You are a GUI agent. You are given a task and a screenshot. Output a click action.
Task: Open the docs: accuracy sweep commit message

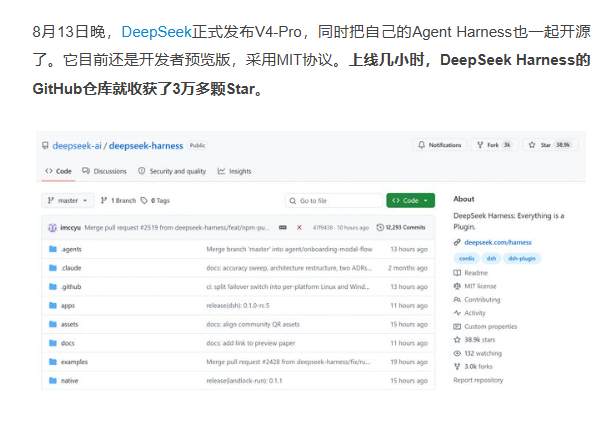tap(289, 268)
